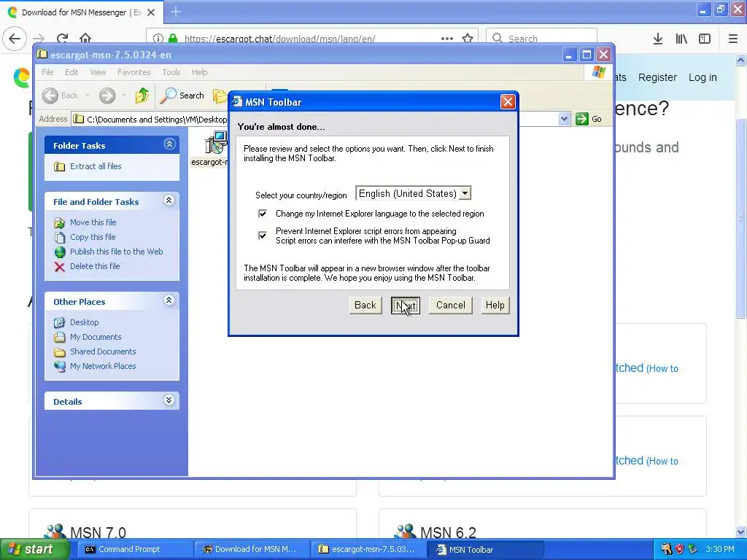Open Desktop in Other Places
The width and height of the screenshot is (747, 560).
[x=85, y=322]
